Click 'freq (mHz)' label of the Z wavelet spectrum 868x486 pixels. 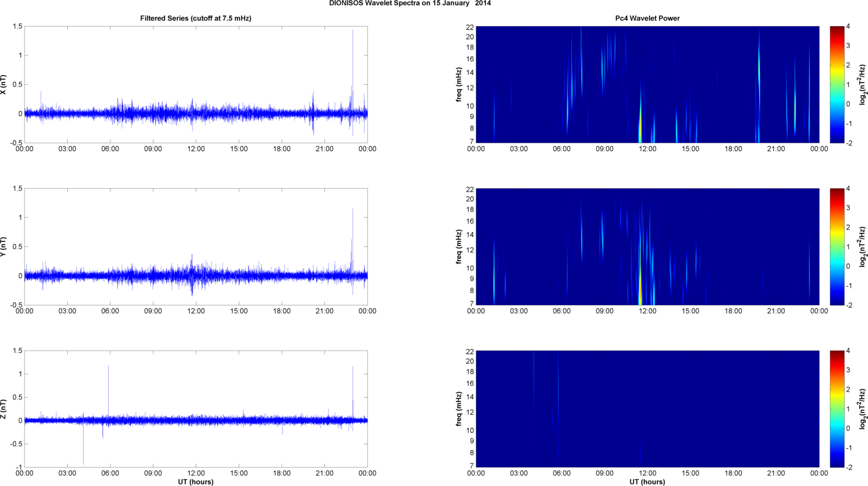tap(459, 409)
